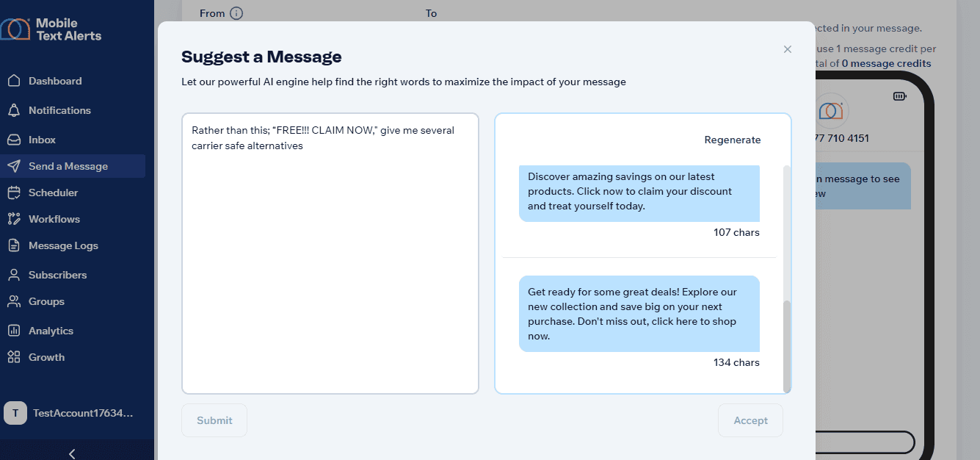Open the Subscribers list
The height and width of the screenshot is (460, 980).
(57, 275)
